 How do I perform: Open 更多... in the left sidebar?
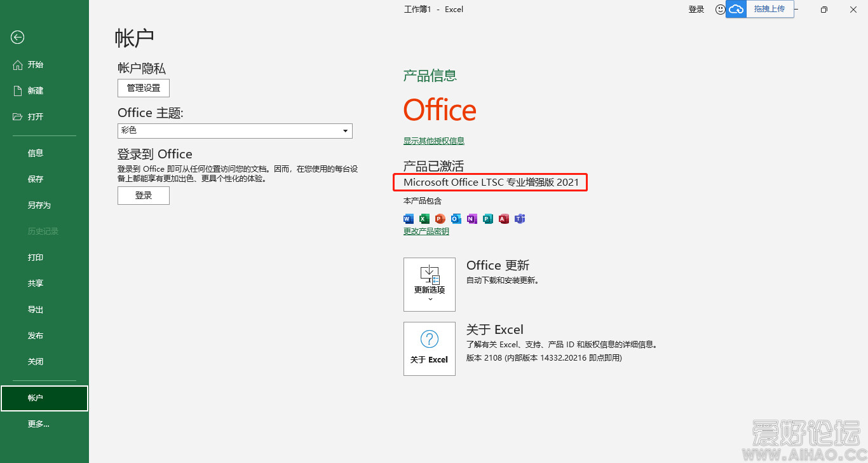pyautogui.click(x=38, y=424)
